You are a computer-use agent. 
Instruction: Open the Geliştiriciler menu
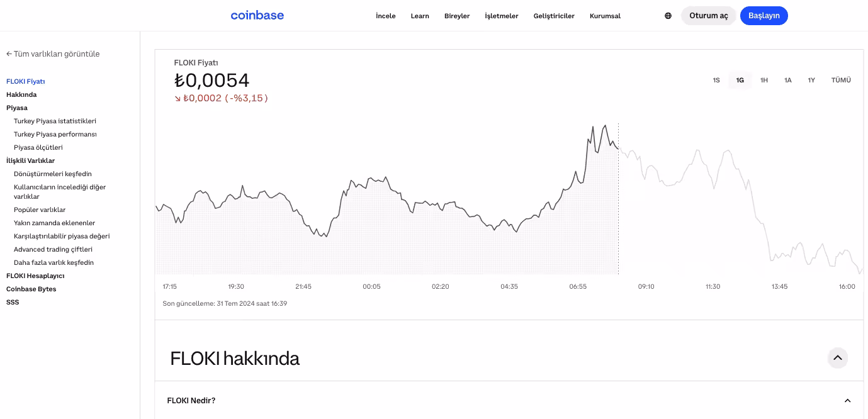553,16
